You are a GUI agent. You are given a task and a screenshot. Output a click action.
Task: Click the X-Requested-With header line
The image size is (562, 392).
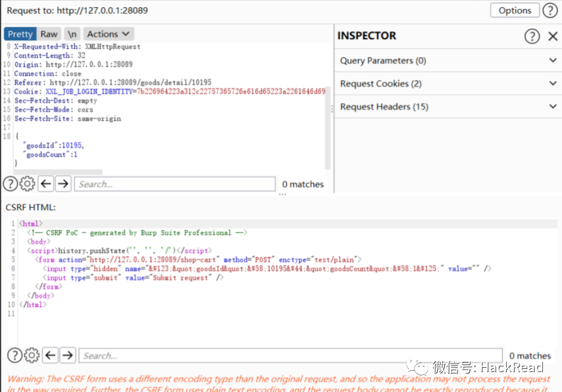pyautogui.click(x=77, y=47)
